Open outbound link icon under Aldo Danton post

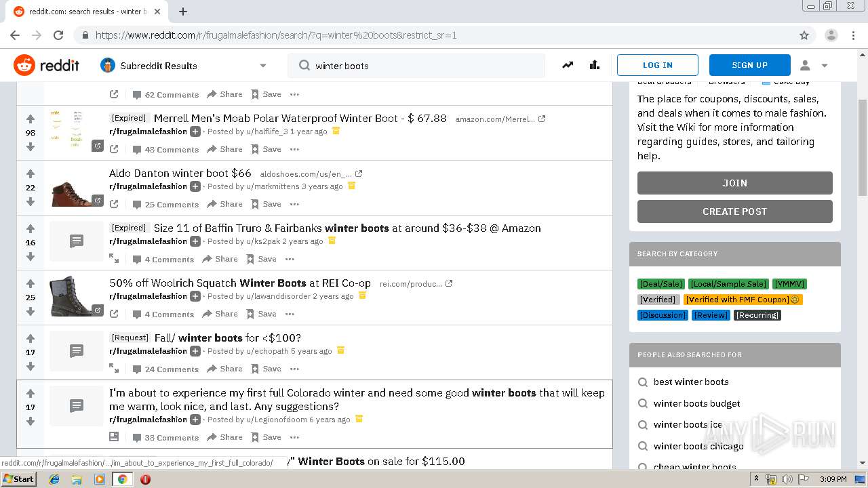pyautogui.click(x=114, y=204)
